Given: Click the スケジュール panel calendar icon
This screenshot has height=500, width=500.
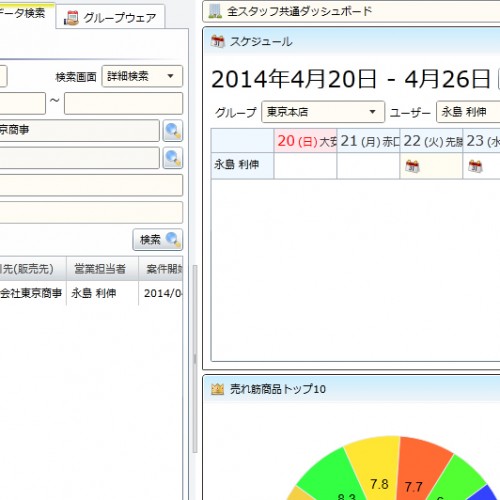Looking at the screenshot, I should [x=218, y=41].
